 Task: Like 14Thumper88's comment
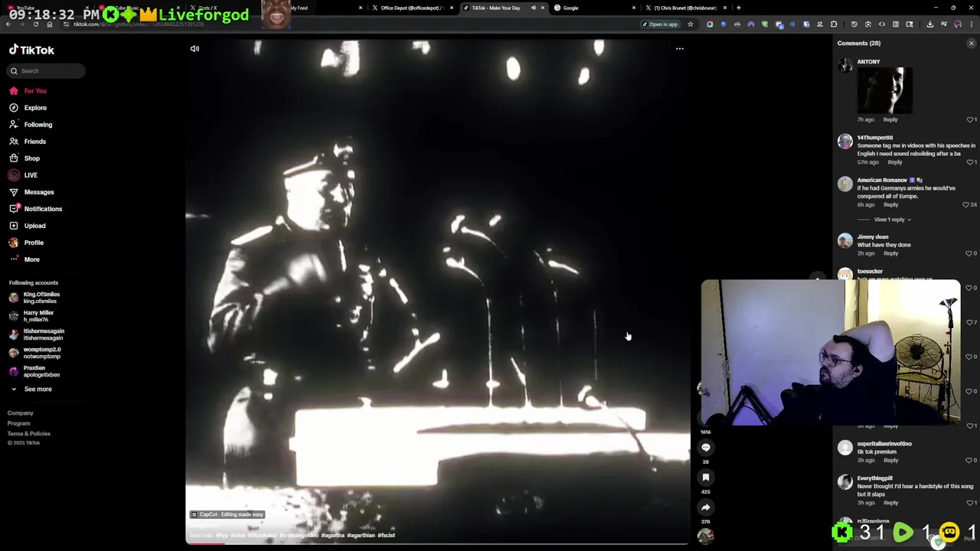(x=970, y=162)
